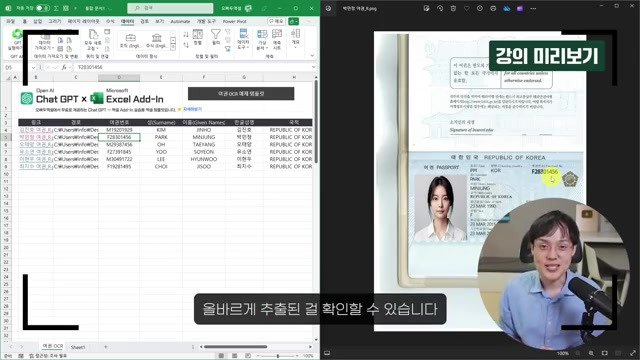Viewport: 640px width, 360px height.
Task: Click the Favorite heart icon in Photos
Action: tap(467, 8)
